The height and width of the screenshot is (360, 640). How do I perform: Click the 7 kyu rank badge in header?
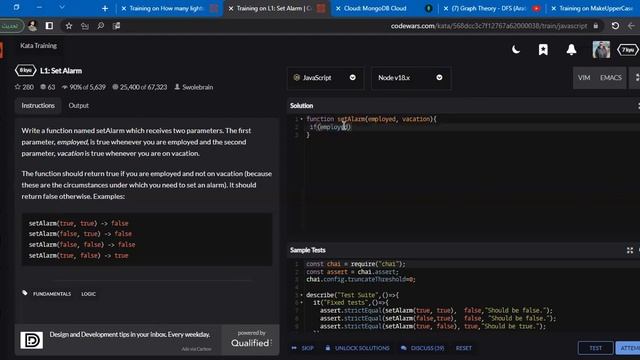(628, 50)
